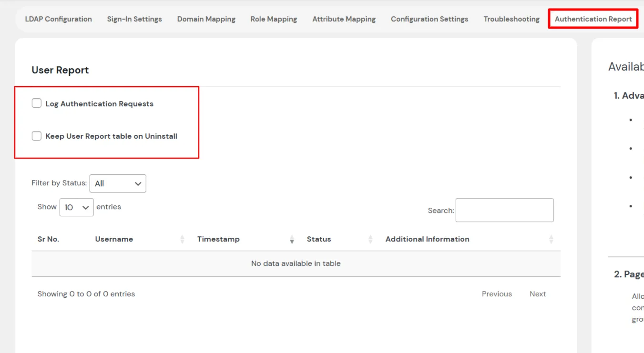Open the Sign-In Settings tab
This screenshot has height=353, width=644.
[x=134, y=19]
